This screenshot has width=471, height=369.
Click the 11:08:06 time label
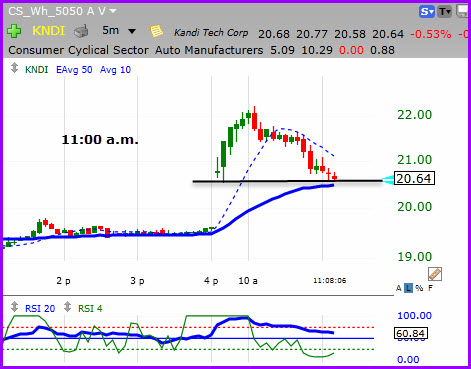329,281
